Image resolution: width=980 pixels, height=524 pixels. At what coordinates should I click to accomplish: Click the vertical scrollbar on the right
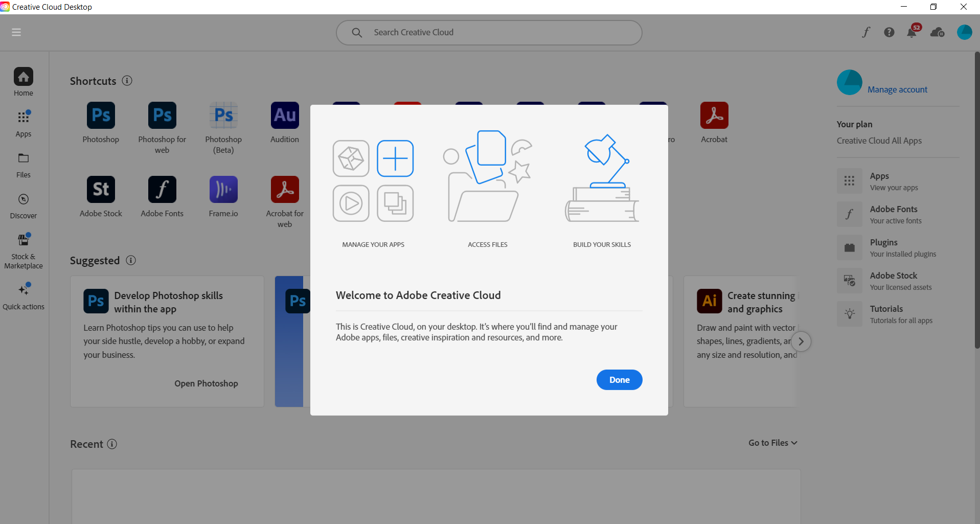977,200
